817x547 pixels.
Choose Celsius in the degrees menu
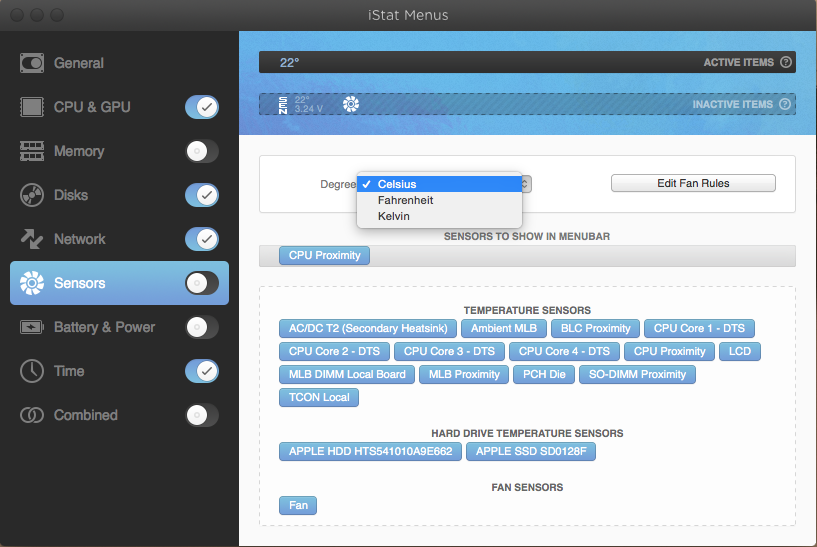click(439, 184)
